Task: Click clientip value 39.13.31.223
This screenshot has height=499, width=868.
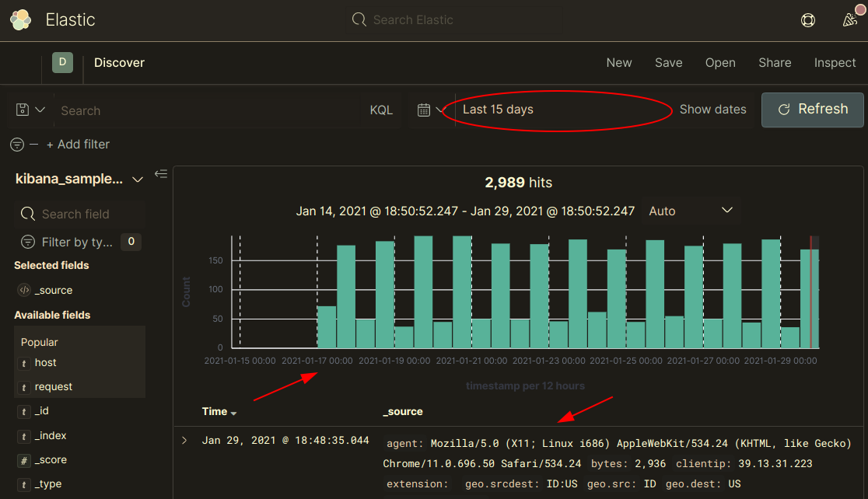Action: coord(775,463)
